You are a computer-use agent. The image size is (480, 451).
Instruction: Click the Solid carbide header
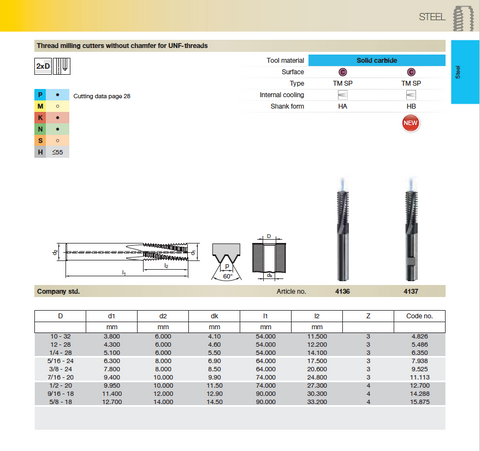(377, 60)
